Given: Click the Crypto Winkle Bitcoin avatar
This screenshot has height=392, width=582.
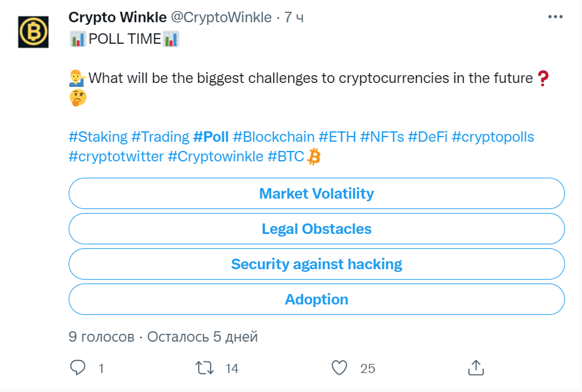Looking at the screenshot, I should tap(33, 32).
